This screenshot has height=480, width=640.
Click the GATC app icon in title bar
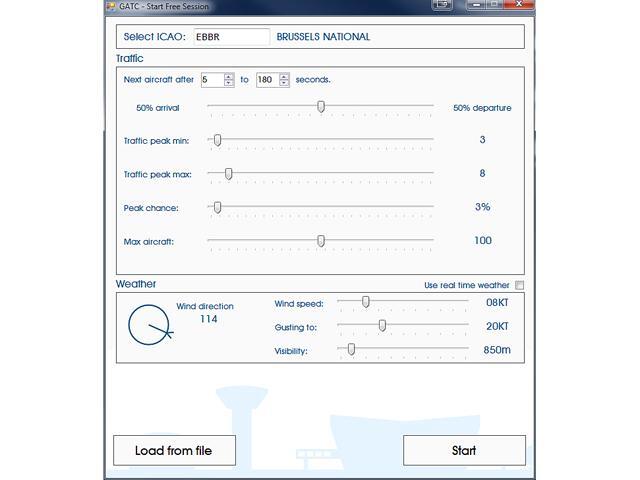(x=110, y=5)
